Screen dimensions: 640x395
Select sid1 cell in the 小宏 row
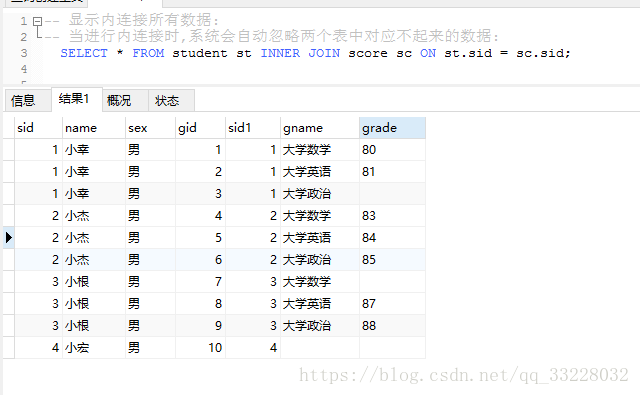[253, 348]
